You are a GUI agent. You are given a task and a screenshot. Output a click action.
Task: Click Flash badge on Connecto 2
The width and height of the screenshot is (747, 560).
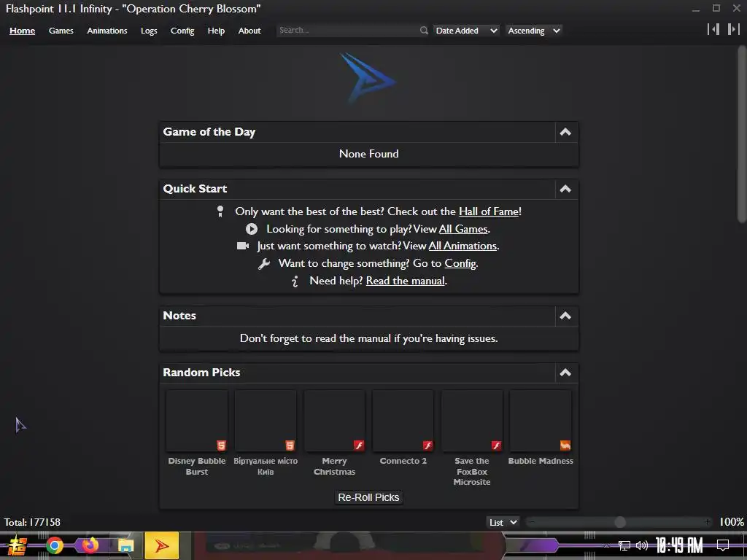pos(427,446)
